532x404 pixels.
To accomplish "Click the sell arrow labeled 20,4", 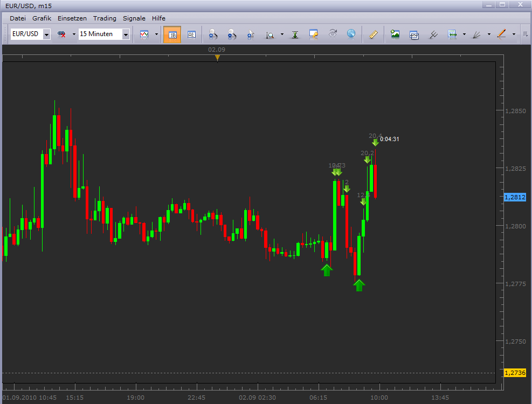I will 375,142.
